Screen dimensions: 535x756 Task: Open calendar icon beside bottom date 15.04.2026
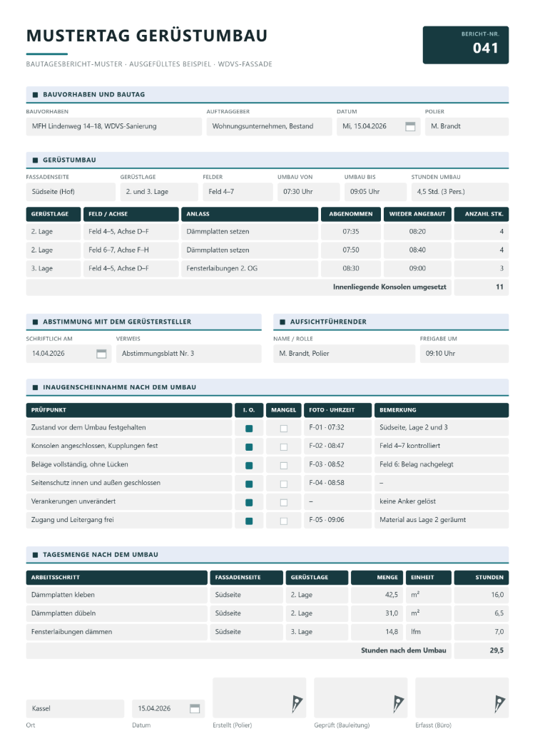(x=195, y=708)
